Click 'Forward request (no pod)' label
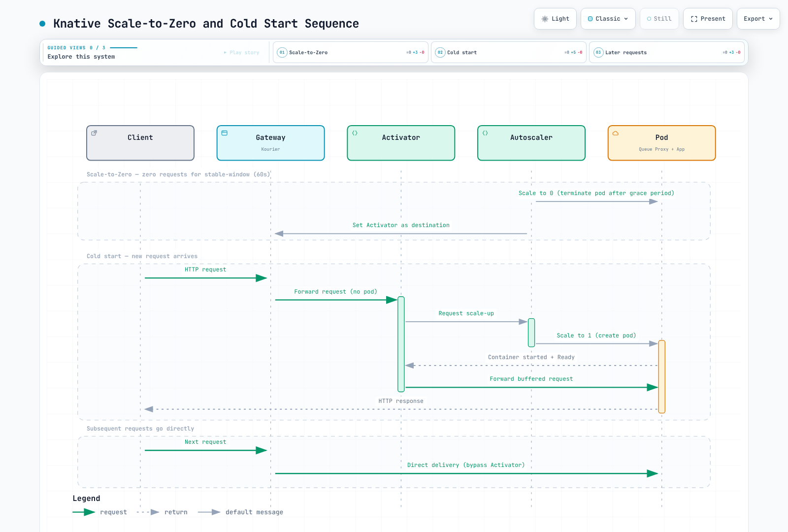Image resolution: width=788 pixels, height=532 pixels. coord(336,292)
